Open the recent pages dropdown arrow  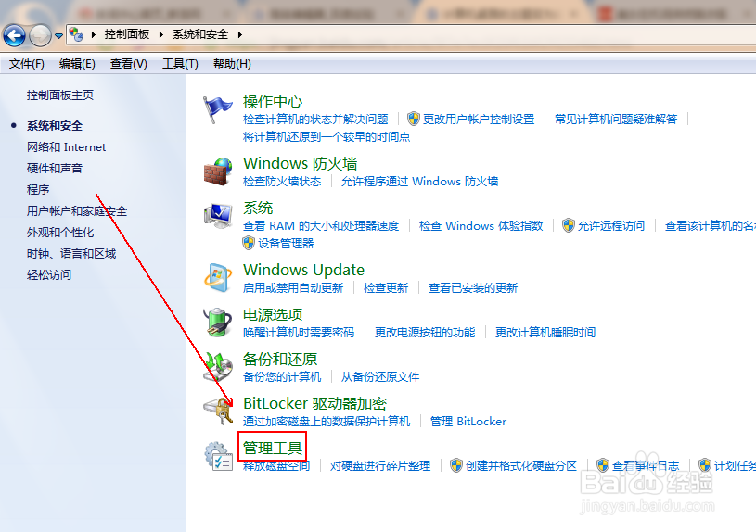point(58,35)
